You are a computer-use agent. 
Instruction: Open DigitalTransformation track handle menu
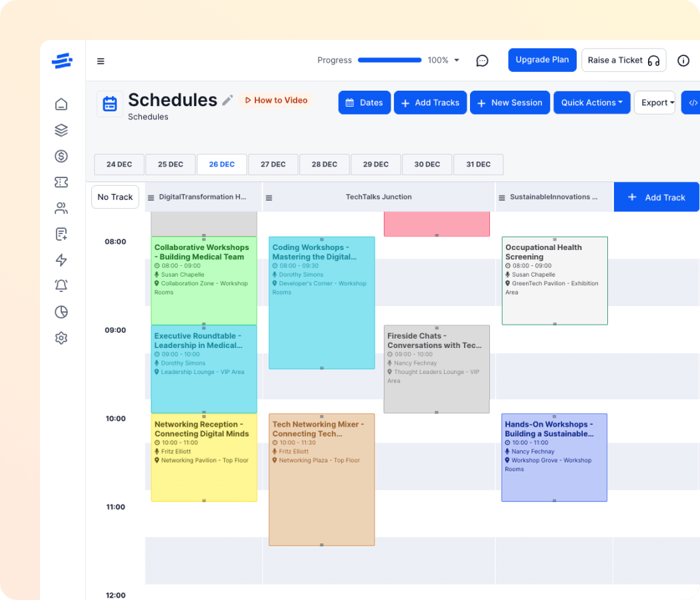(151, 198)
